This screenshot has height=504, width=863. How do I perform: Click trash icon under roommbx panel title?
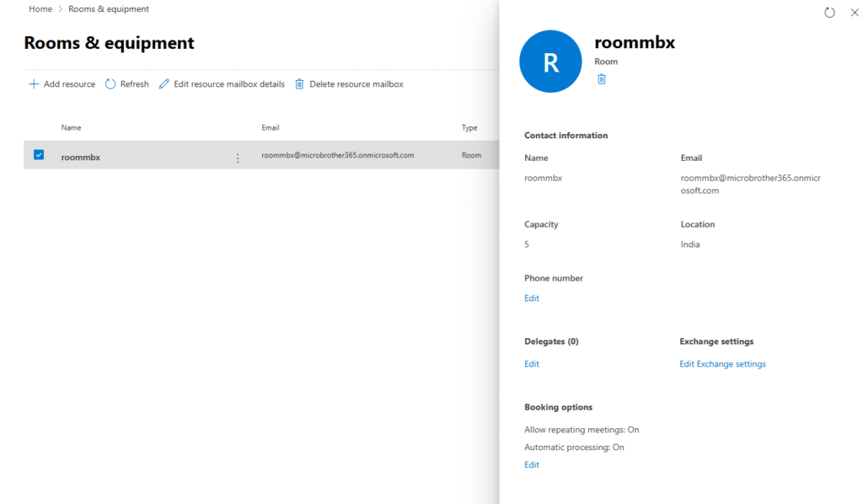point(602,79)
